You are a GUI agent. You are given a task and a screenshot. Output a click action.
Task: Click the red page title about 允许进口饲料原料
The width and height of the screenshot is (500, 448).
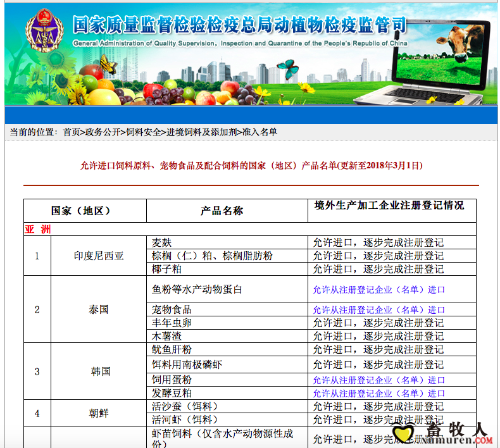click(x=251, y=166)
